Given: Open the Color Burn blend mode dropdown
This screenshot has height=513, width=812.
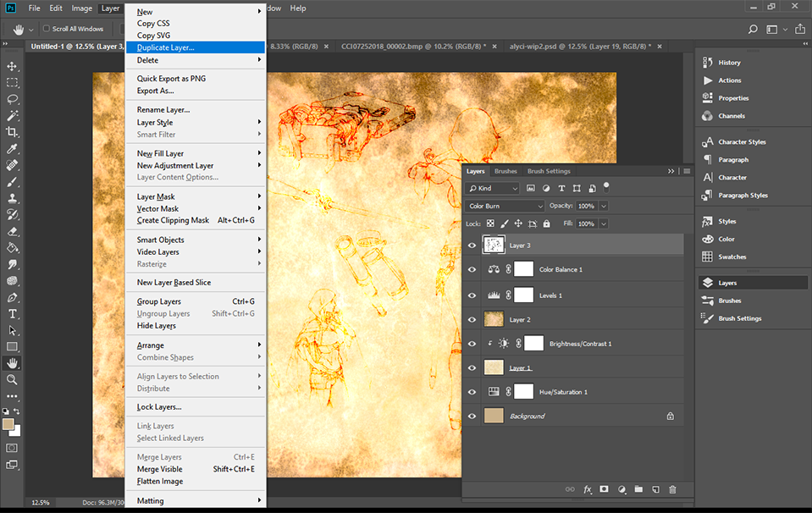Looking at the screenshot, I should pyautogui.click(x=505, y=206).
